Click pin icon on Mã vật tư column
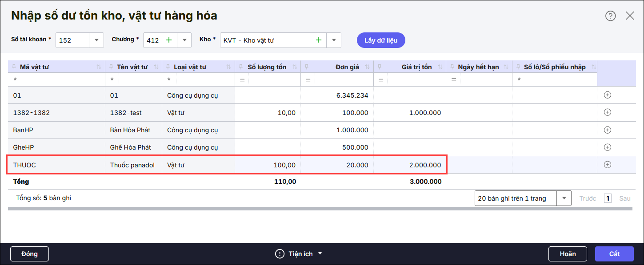 [13, 67]
